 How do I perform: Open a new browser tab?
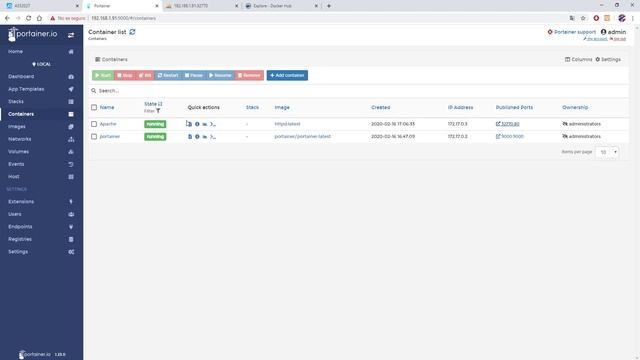click(329, 6)
